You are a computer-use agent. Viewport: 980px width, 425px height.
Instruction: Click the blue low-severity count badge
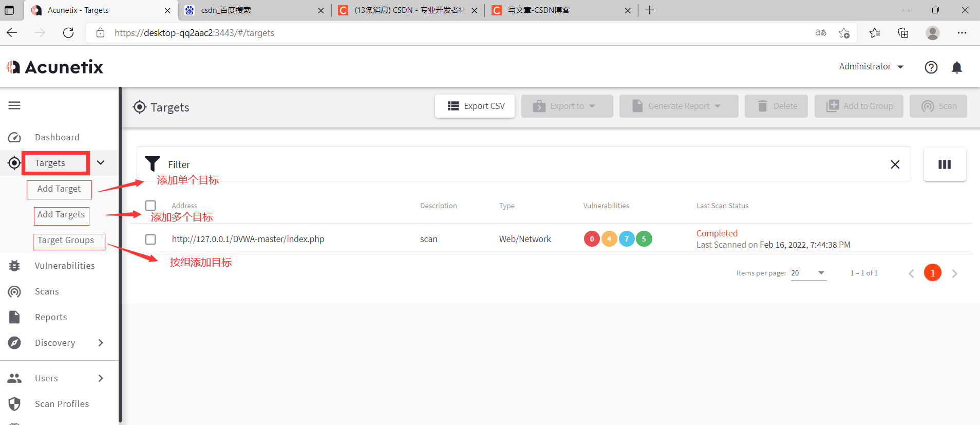(627, 239)
